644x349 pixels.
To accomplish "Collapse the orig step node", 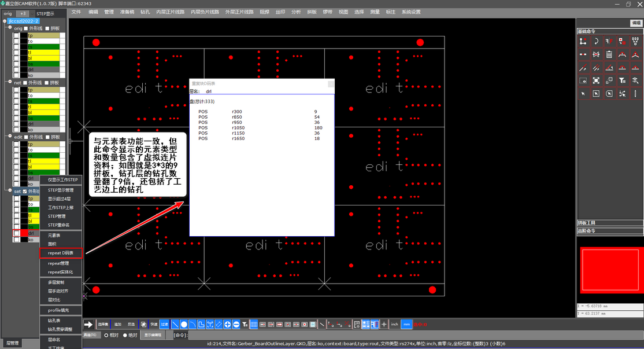I will click(10, 28).
